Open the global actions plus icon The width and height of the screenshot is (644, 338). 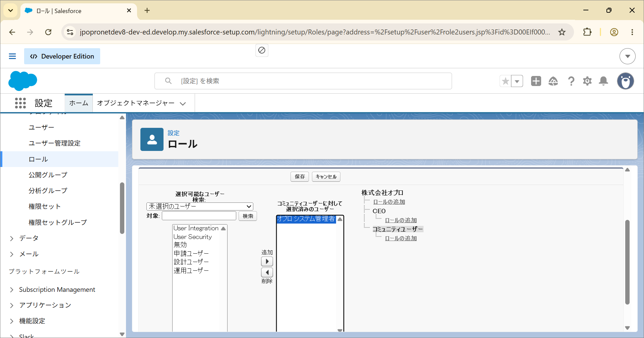[x=536, y=81]
